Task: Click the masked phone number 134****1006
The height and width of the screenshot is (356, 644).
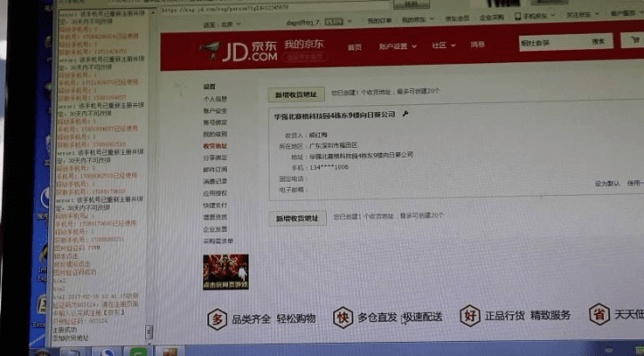Action: (x=329, y=167)
